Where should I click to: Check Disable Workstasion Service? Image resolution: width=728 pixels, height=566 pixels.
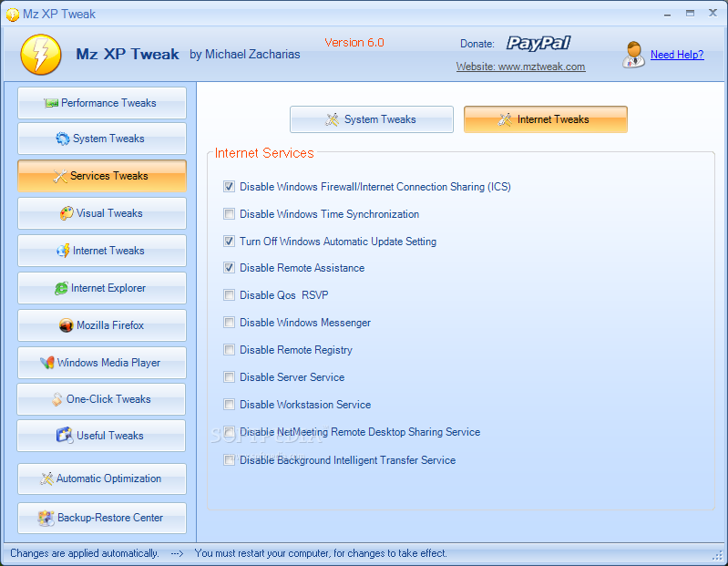coord(229,405)
